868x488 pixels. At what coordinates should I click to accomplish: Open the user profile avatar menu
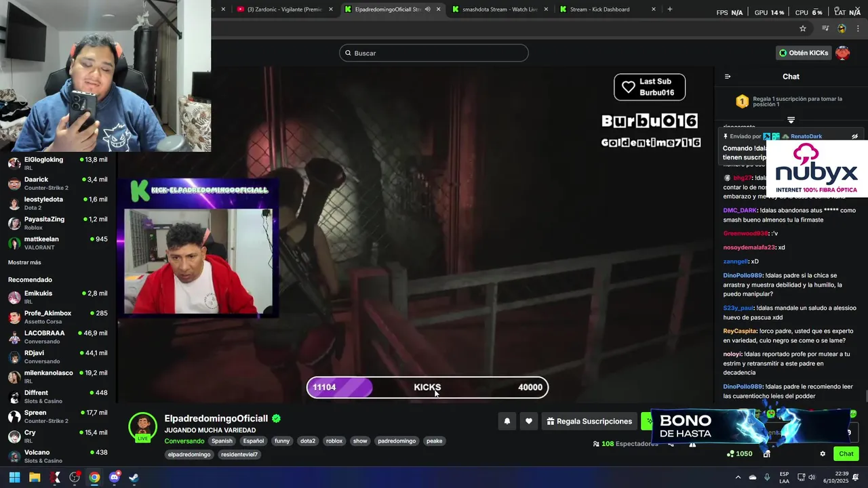pos(843,53)
